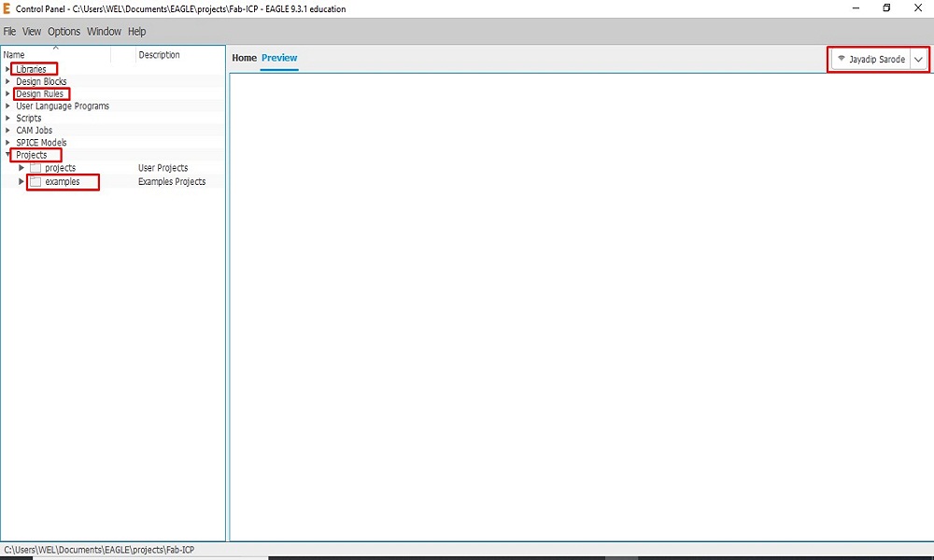Click the projects folder icon
Screen dimensions: 934x560
pyautogui.click(x=35, y=168)
